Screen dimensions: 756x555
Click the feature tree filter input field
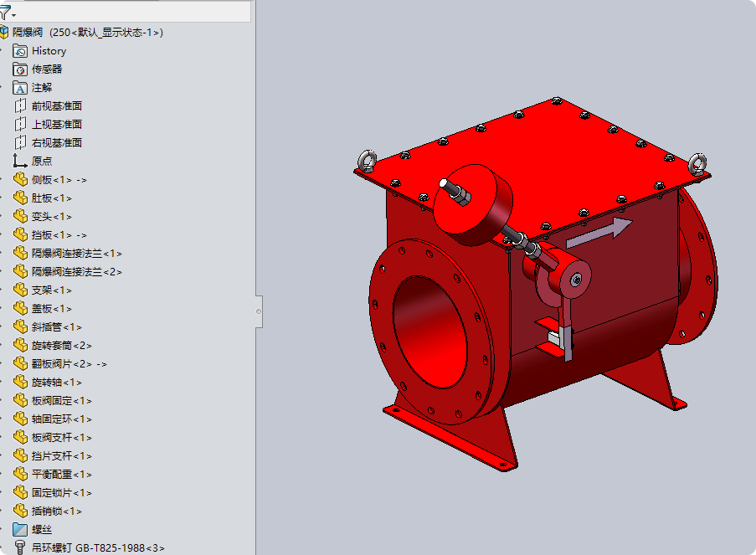click(x=134, y=12)
